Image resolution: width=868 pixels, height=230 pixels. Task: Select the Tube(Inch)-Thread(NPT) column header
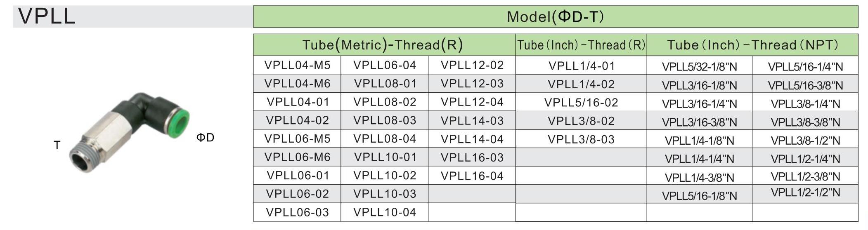click(x=752, y=45)
